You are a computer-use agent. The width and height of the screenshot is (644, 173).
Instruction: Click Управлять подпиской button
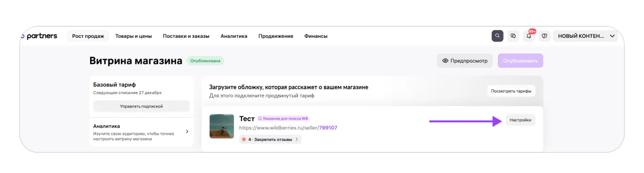pos(141,106)
